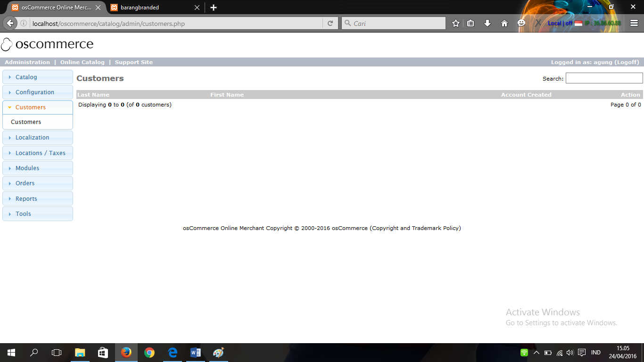Screen dimensions: 644x362
Task: Open Microsoft Word from the taskbar
Action: pyautogui.click(x=195, y=353)
